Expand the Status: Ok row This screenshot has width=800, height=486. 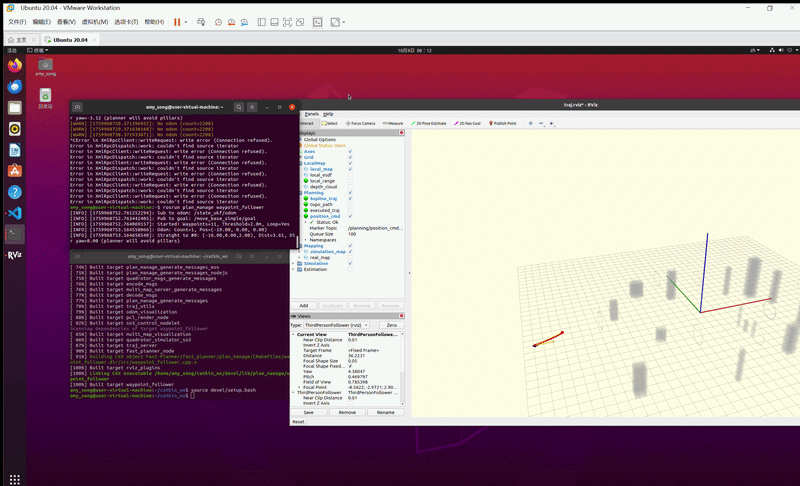306,222
